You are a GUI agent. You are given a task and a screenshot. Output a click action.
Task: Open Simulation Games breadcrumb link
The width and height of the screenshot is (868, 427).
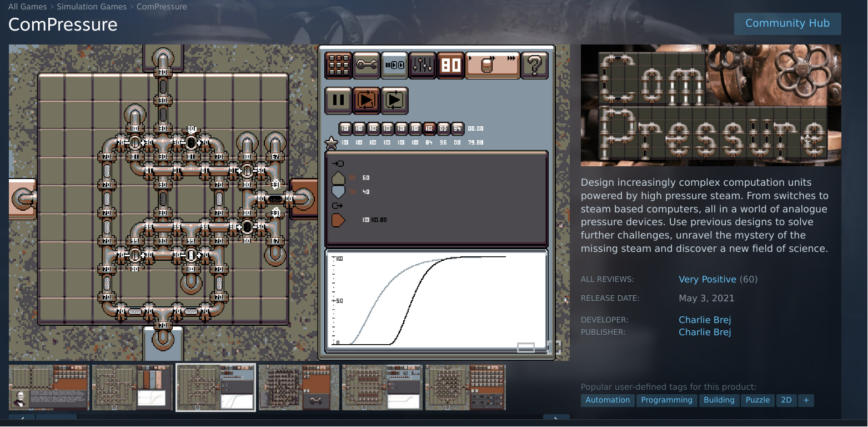91,7
